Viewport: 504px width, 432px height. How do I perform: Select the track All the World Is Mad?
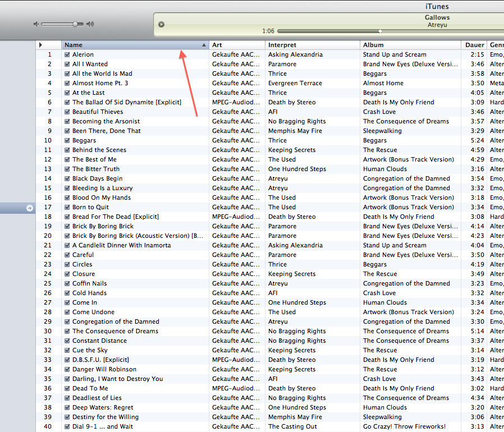(102, 73)
